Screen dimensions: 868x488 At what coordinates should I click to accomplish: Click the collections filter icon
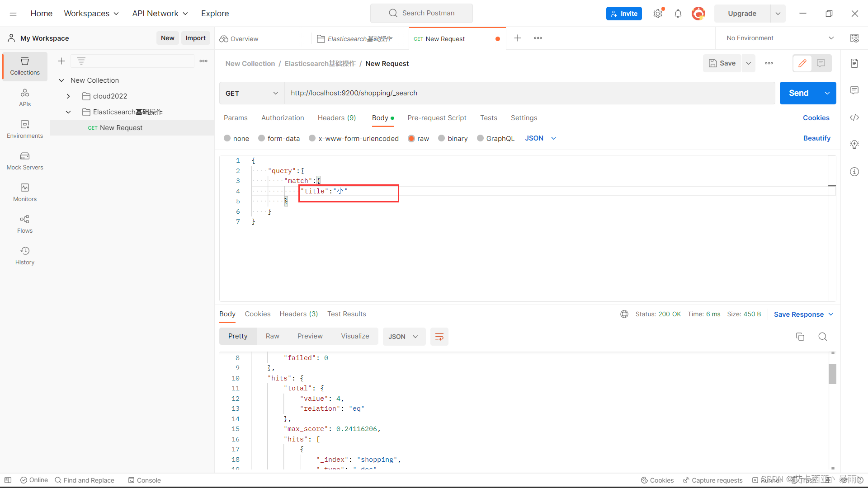pyautogui.click(x=81, y=61)
